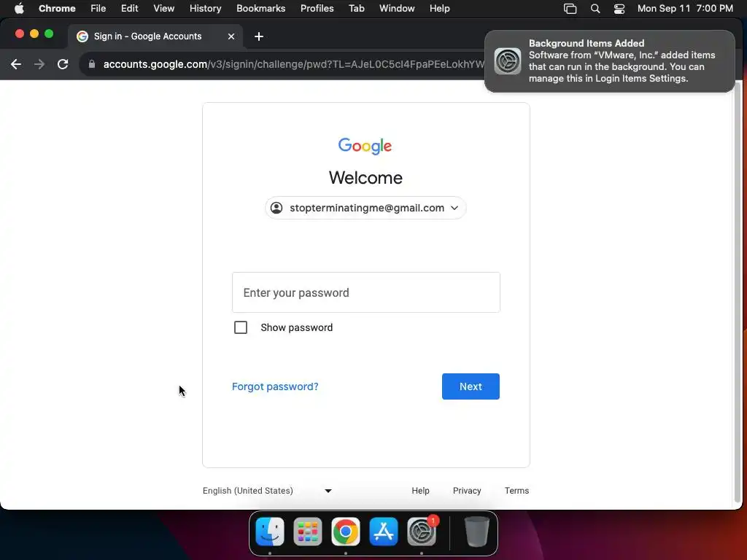View site info via the padlock icon
Image resolution: width=747 pixels, height=560 pixels.
pos(92,64)
